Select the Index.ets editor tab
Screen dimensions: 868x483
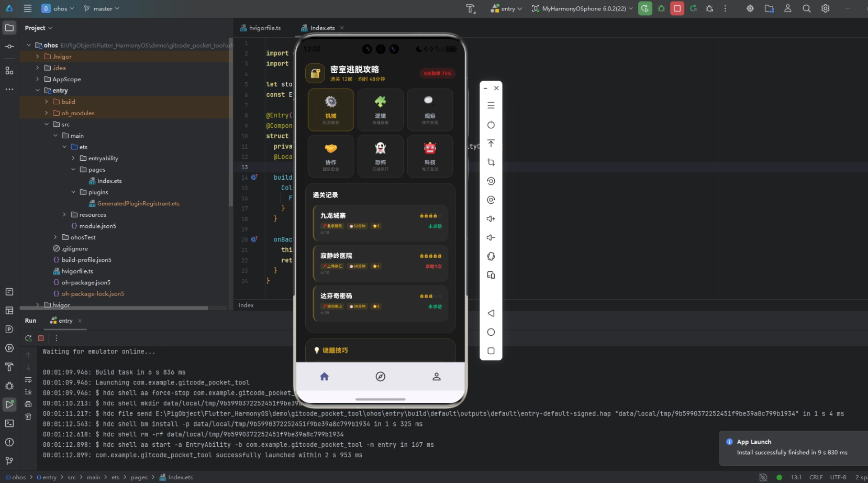(x=322, y=28)
